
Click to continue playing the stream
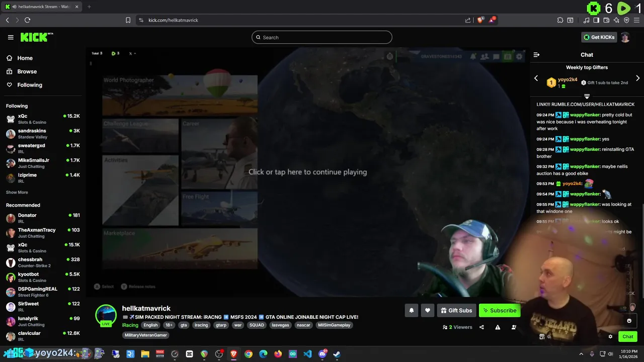[x=307, y=172]
